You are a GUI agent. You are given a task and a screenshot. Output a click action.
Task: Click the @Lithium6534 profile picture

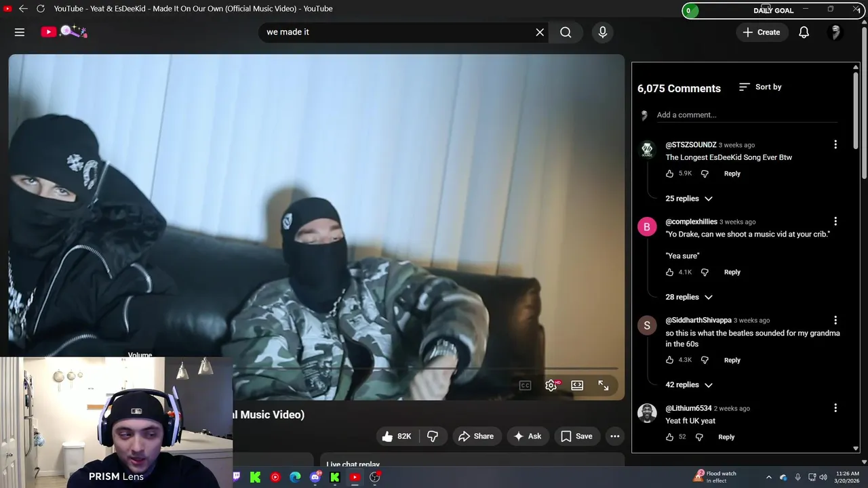647,413
